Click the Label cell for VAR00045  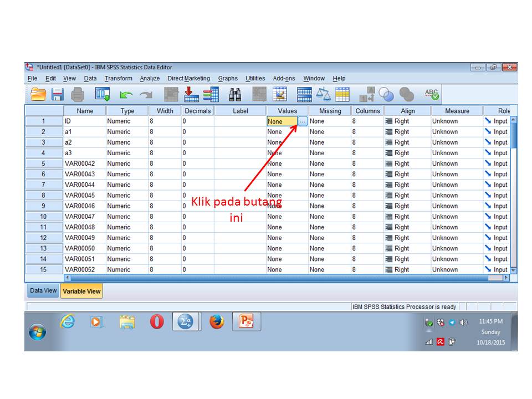(240, 196)
